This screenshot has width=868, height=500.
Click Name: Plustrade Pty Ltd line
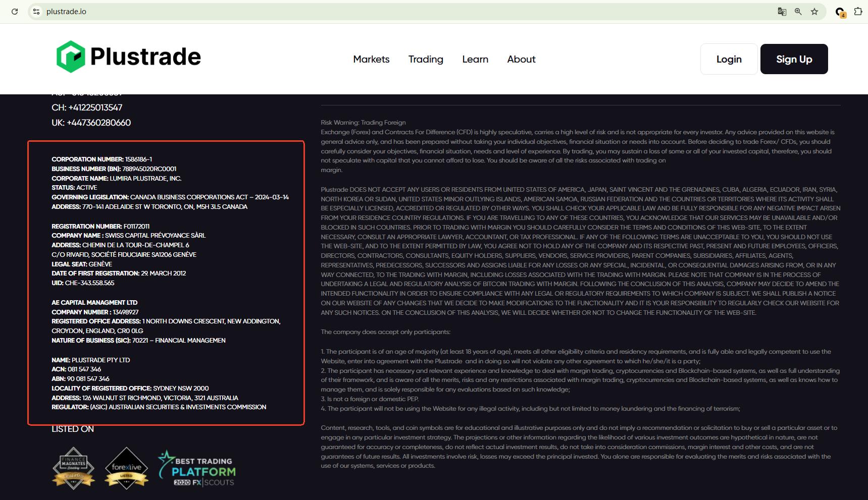tap(90, 360)
